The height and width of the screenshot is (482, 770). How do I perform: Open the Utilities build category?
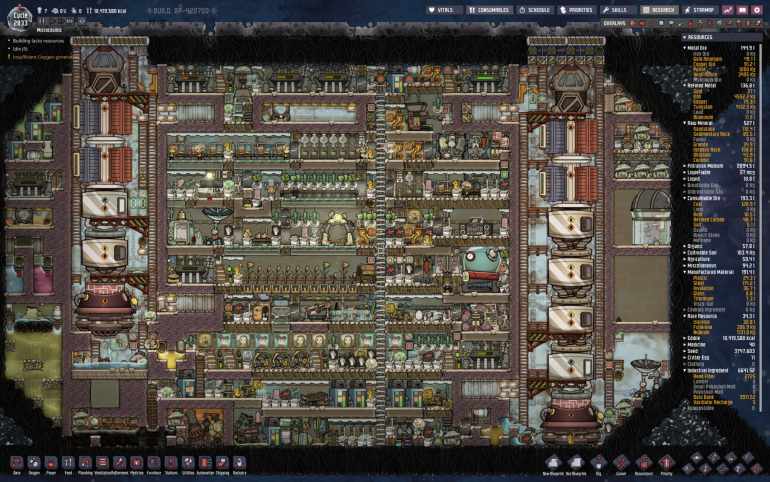(188, 464)
